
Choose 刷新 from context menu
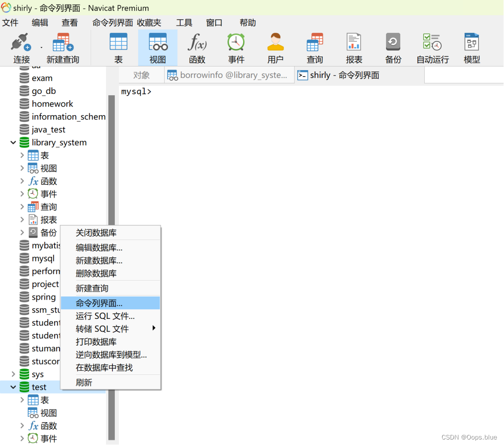[x=110, y=383]
